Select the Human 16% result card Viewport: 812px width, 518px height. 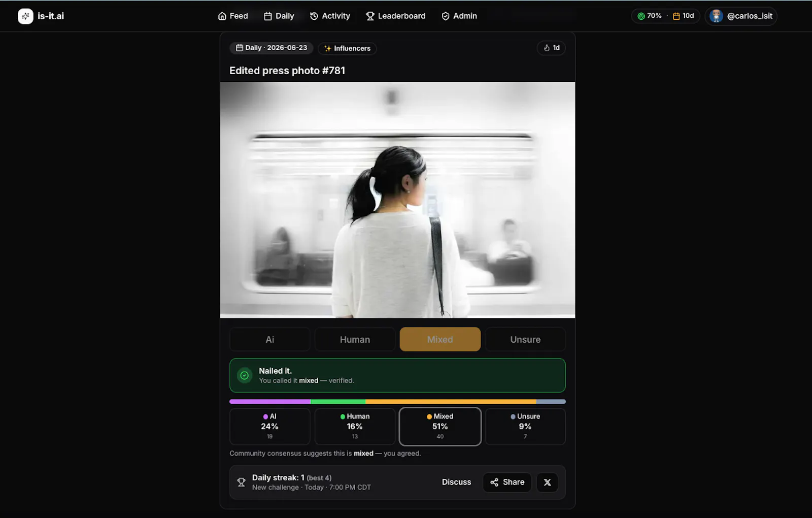pos(355,427)
